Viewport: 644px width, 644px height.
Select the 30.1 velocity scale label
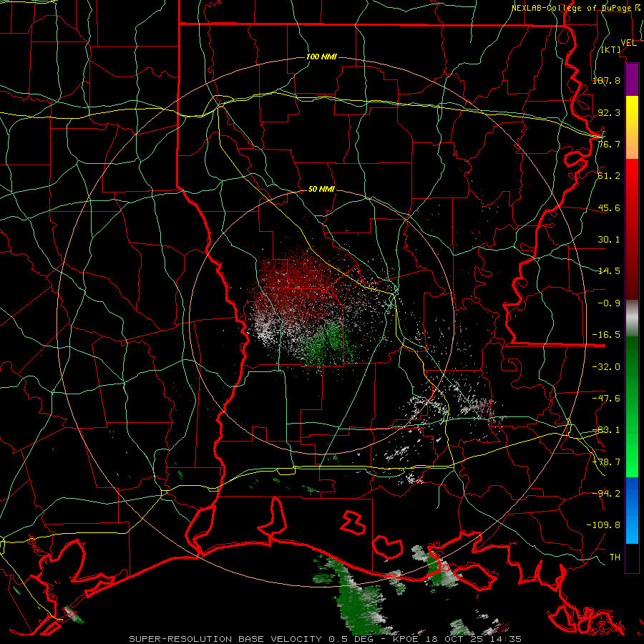609,240
